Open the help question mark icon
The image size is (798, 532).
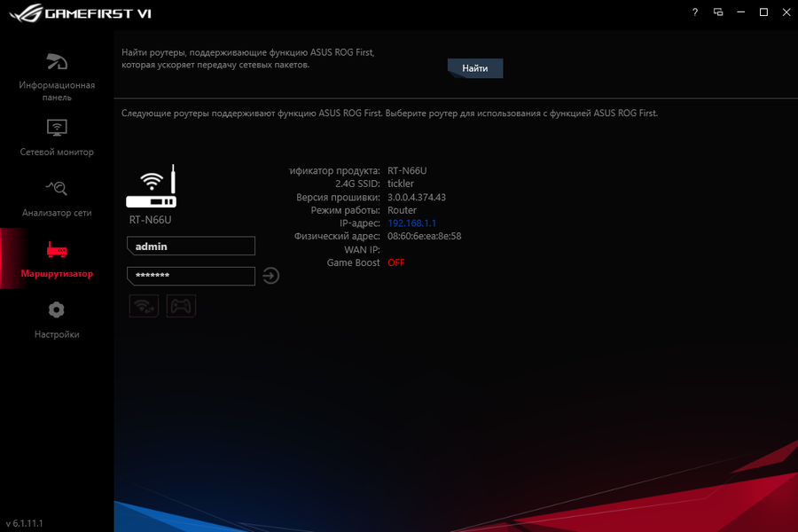point(695,12)
